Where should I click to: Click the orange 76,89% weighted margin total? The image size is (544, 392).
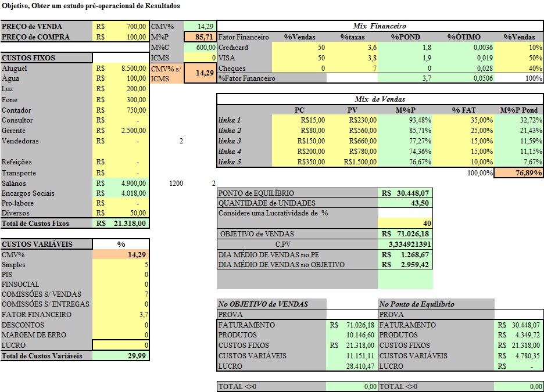coord(518,172)
